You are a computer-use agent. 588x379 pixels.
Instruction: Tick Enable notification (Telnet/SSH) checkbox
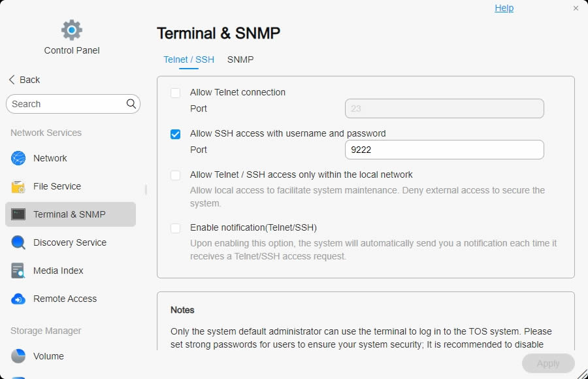(x=175, y=228)
